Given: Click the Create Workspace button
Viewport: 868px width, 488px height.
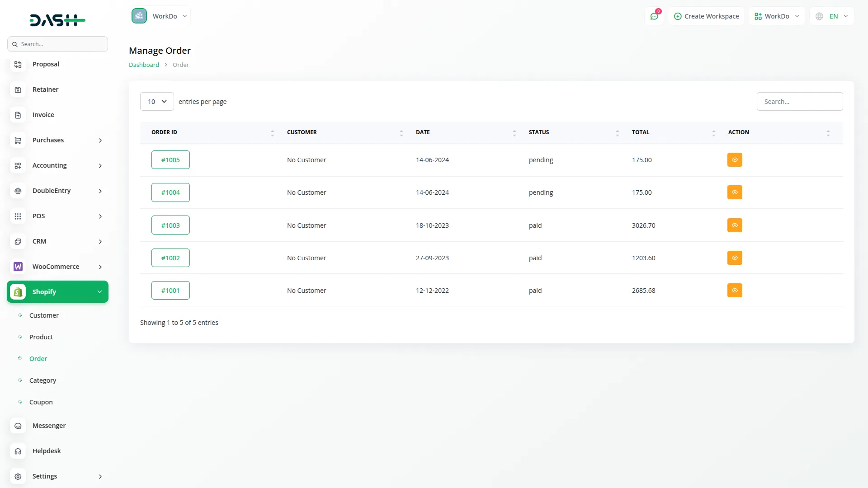Looking at the screenshot, I should (706, 16).
